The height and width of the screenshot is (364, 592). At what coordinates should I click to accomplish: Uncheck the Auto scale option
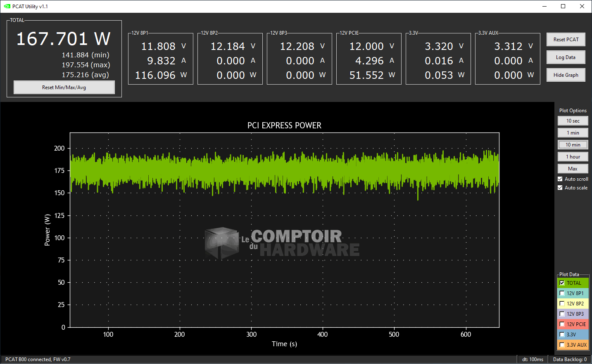pyautogui.click(x=560, y=188)
